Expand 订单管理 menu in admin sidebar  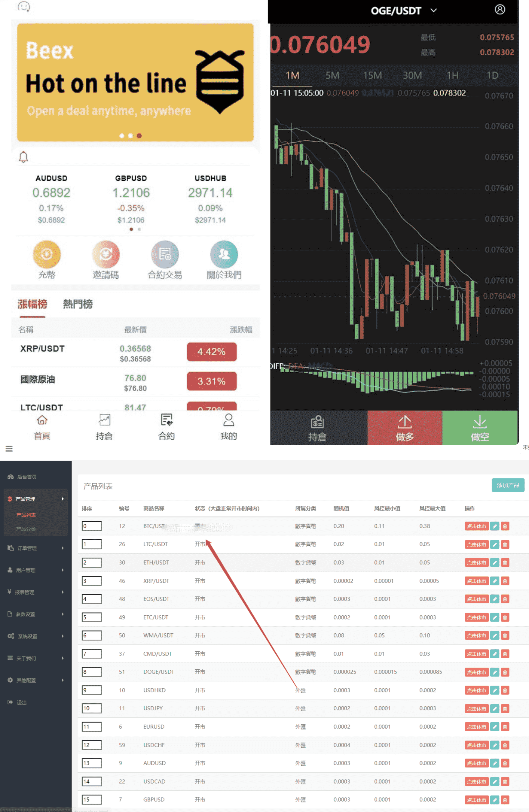(35, 548)
